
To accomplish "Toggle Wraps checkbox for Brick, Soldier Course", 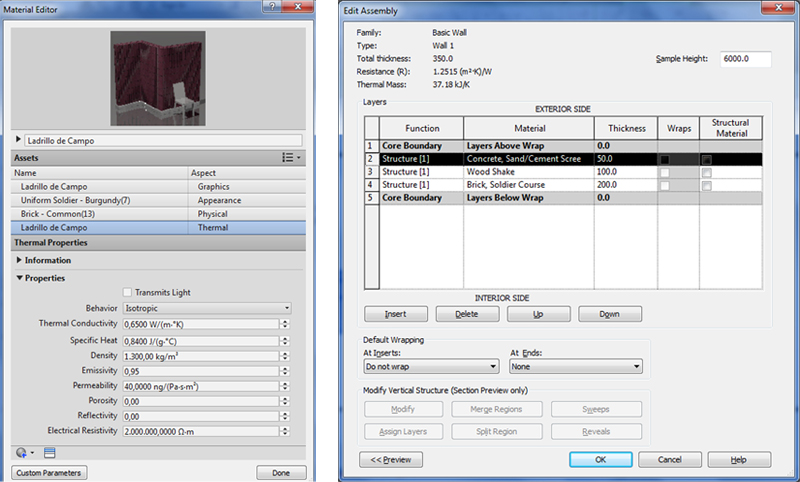I will coord(664,186).
